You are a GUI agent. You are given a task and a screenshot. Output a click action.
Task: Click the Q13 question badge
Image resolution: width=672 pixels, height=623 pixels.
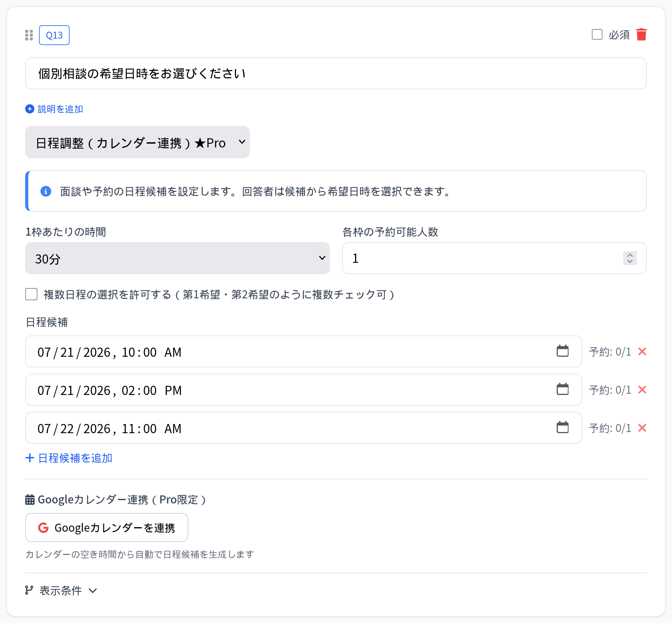(x=54, y=35)
